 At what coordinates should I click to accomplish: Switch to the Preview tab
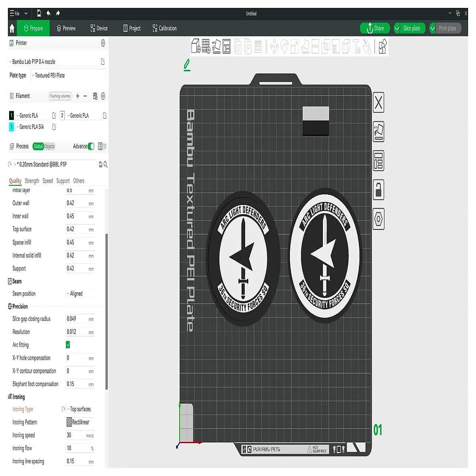[66, 28]
